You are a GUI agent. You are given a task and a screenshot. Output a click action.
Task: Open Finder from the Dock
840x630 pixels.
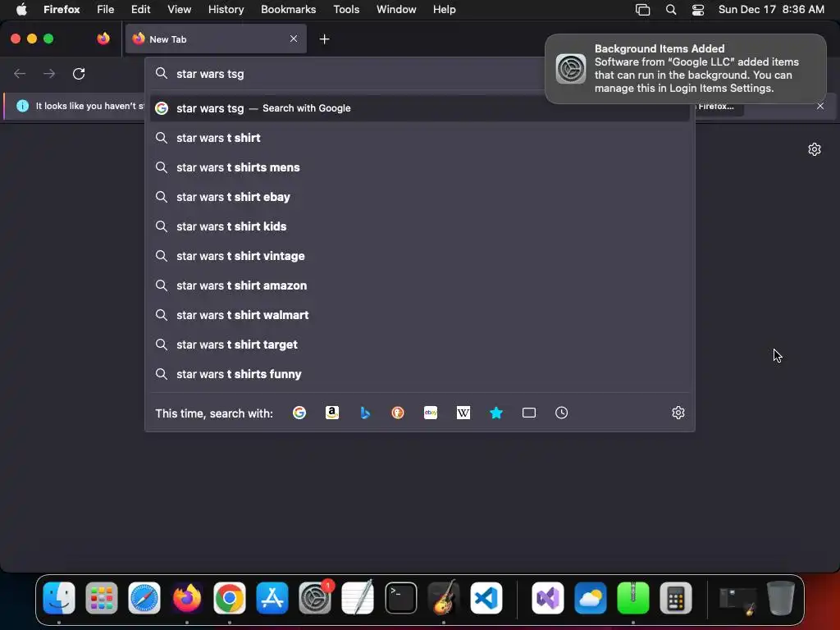(x=59, y=598)
